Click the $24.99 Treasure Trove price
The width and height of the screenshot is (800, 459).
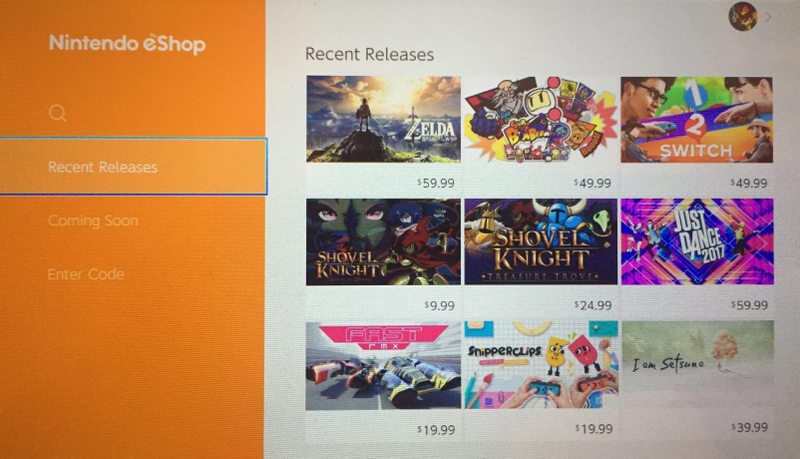(x=593, y=305)
